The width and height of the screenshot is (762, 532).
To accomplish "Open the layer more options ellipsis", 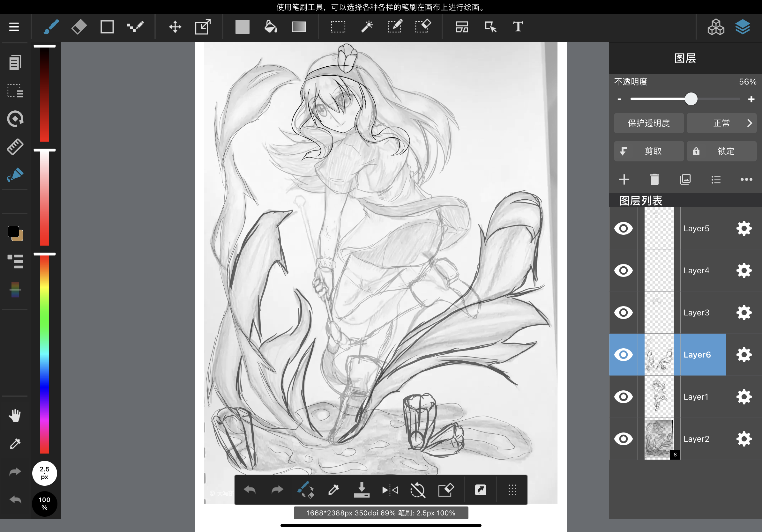I will pyautogui.click(x=746, y=180).
